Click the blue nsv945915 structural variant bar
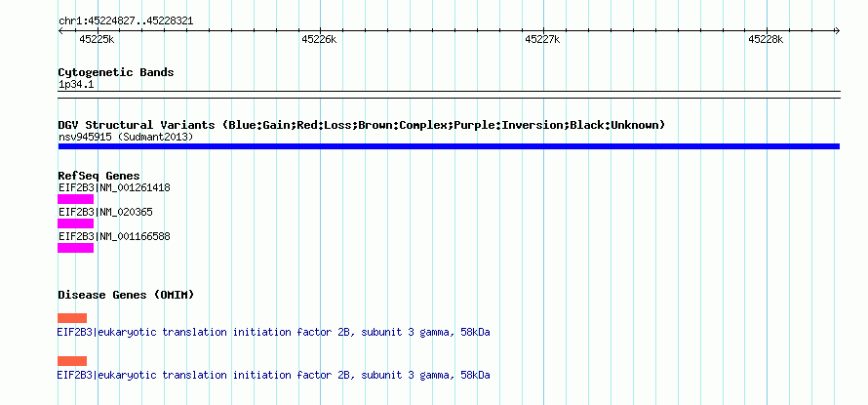This screenshot has height=405, width=868. 449,146
